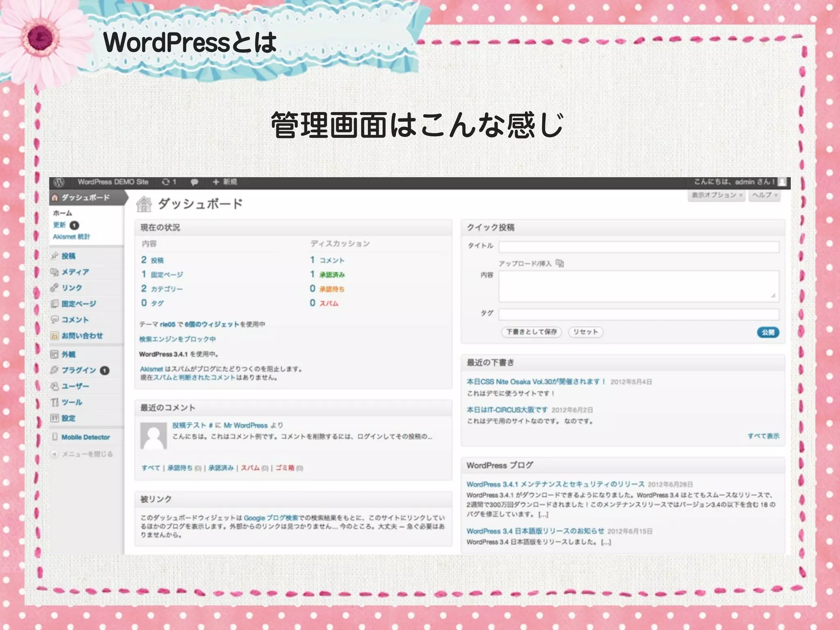Open draft 本日CSS Nite Osaka Vol.30 link
This screenshot has height=630, width=840.
[x=536, y=381]
